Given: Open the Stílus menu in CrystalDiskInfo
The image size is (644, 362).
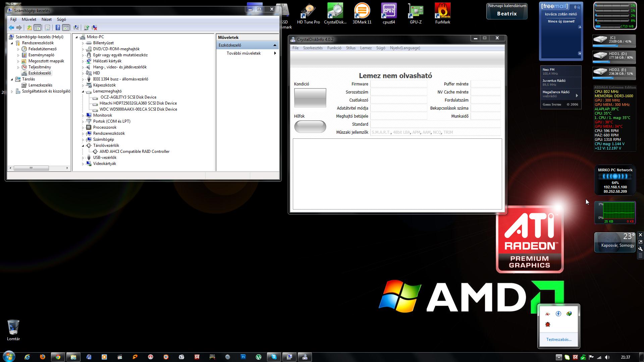Looking at the screenshot, I should point(351,48).
